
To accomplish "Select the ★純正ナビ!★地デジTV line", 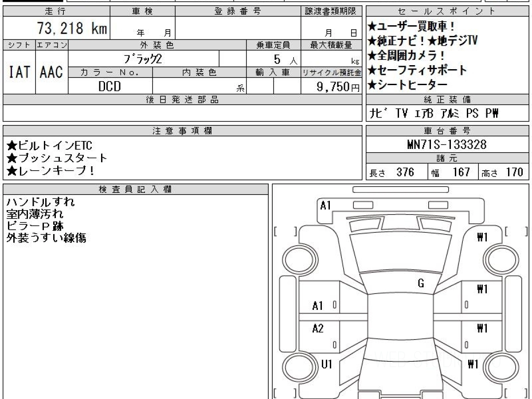I will pyautogui.click(x=422, y=41).
